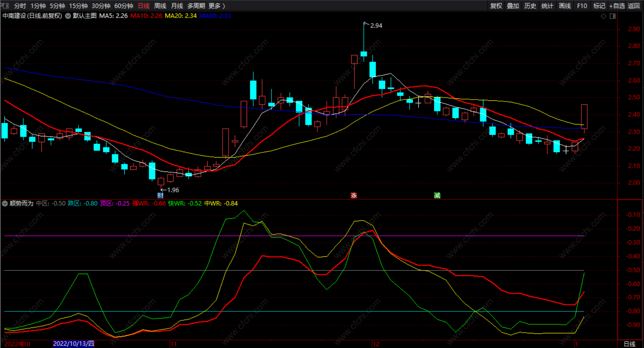Click the 中区: -0.50 indicator value

coord(51,203)
